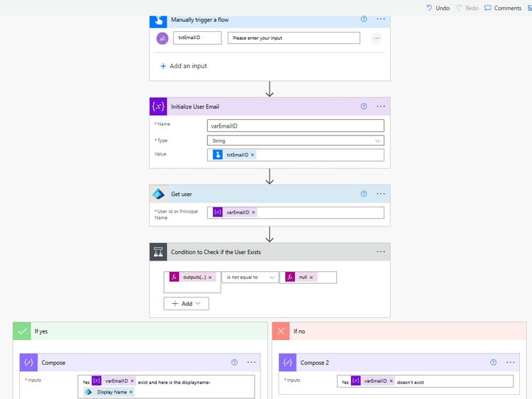This screenshot has height=399, width=532.
Task: Open the Compose action ellipsis menu
Action: (x=251, y=362)
